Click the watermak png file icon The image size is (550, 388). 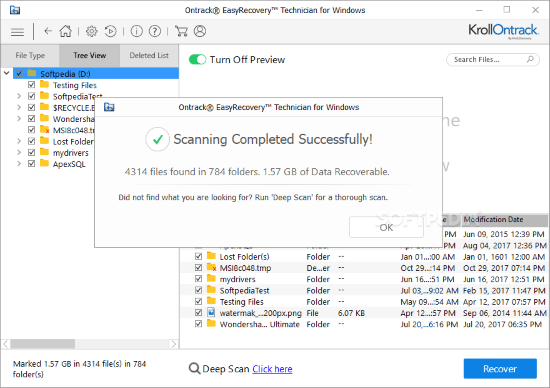click(x=211, y=312)
